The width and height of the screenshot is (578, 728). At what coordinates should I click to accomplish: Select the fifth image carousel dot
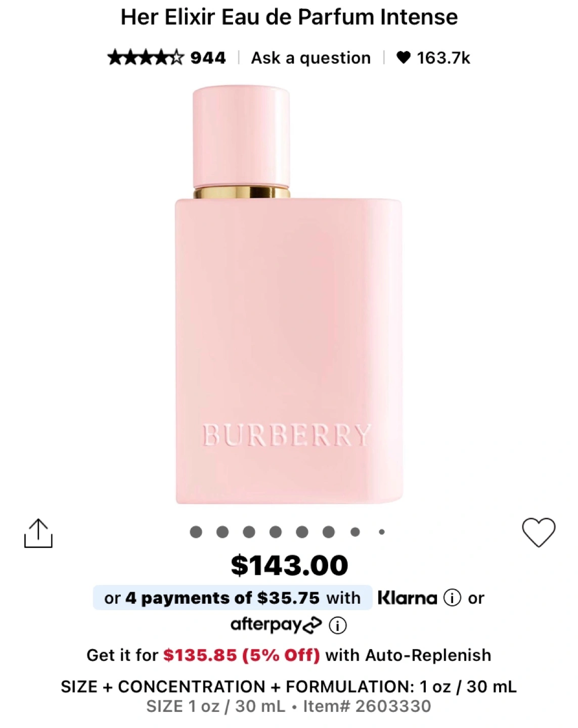(x=302, y=532)
